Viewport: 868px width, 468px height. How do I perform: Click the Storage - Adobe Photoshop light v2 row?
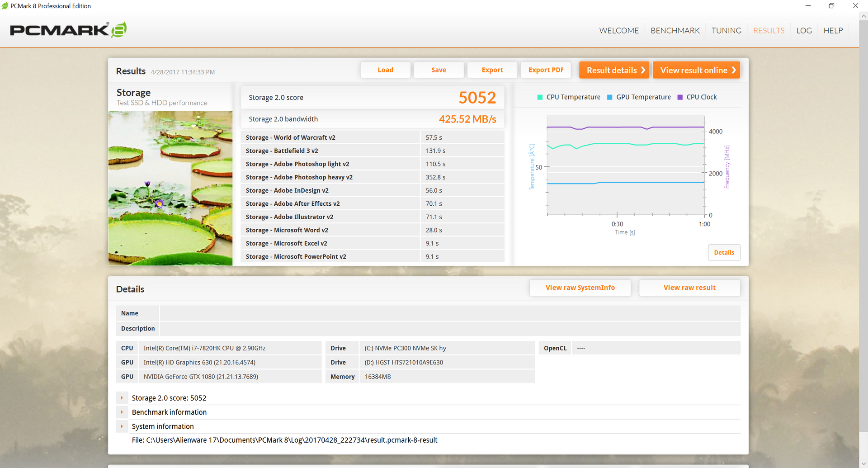tap(373, 164)
